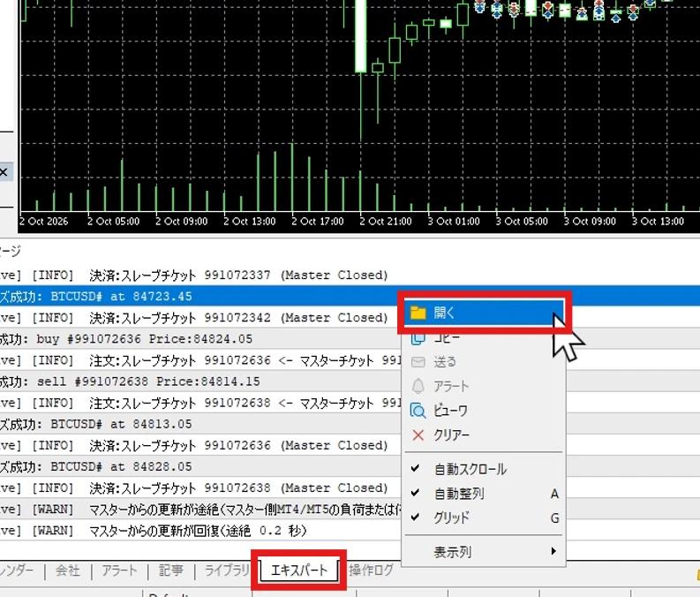Viewport: 700px width, 597px height.
Task: Open the 記事 tab
Action: coord(171,571)
